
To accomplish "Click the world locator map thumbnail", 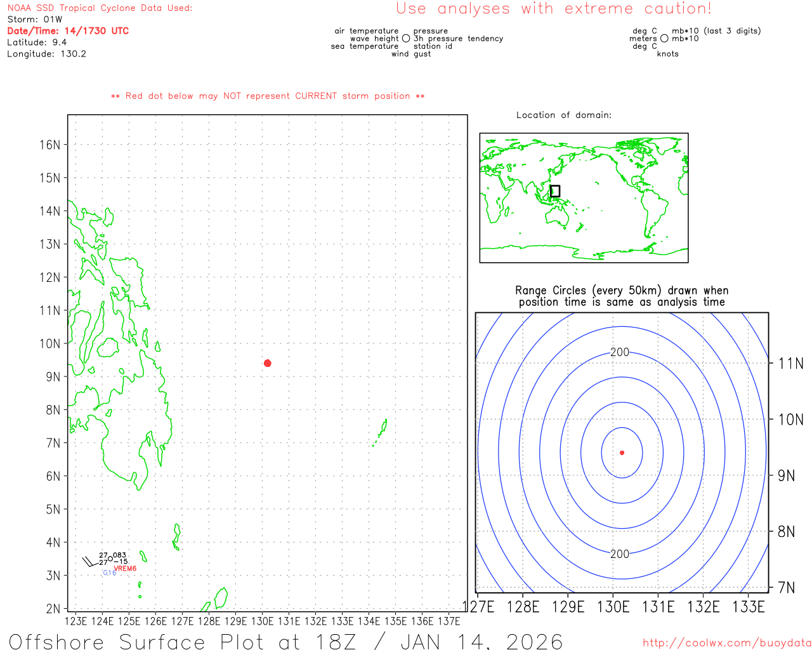I will 584,197.
